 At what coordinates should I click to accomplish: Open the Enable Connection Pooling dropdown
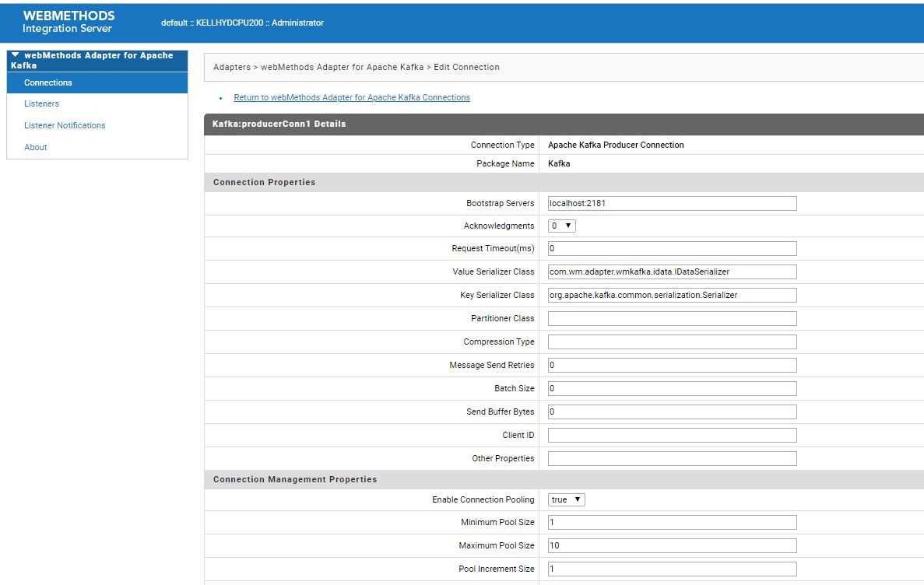coord(566,499)
